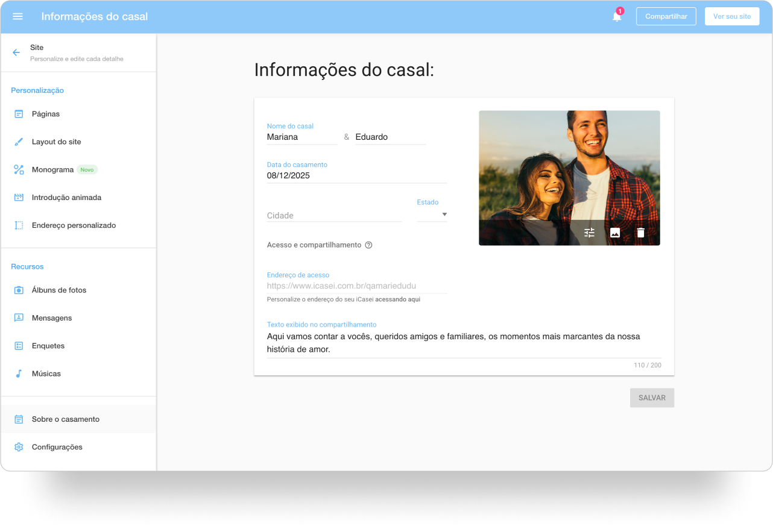Open the hamburger menu
The image size is (773, 532).
click(17, 16)
